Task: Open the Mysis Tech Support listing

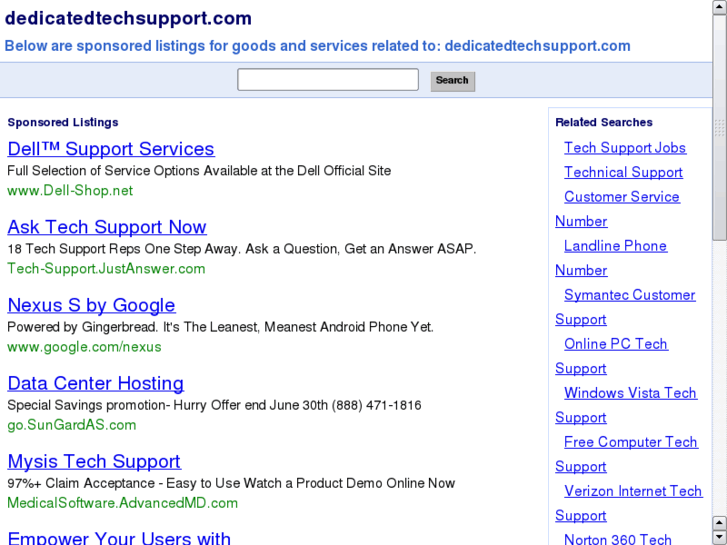Action: 94,462
